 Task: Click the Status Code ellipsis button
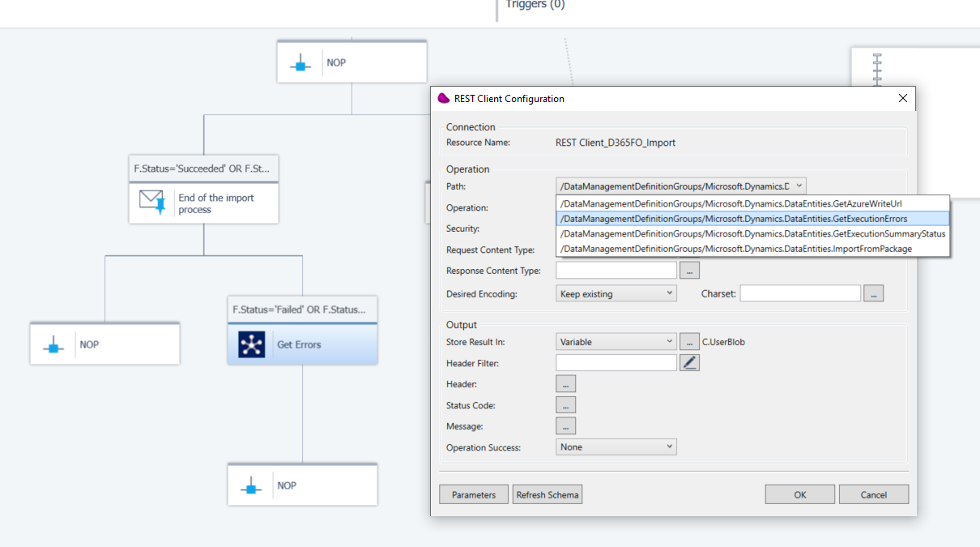566,404
